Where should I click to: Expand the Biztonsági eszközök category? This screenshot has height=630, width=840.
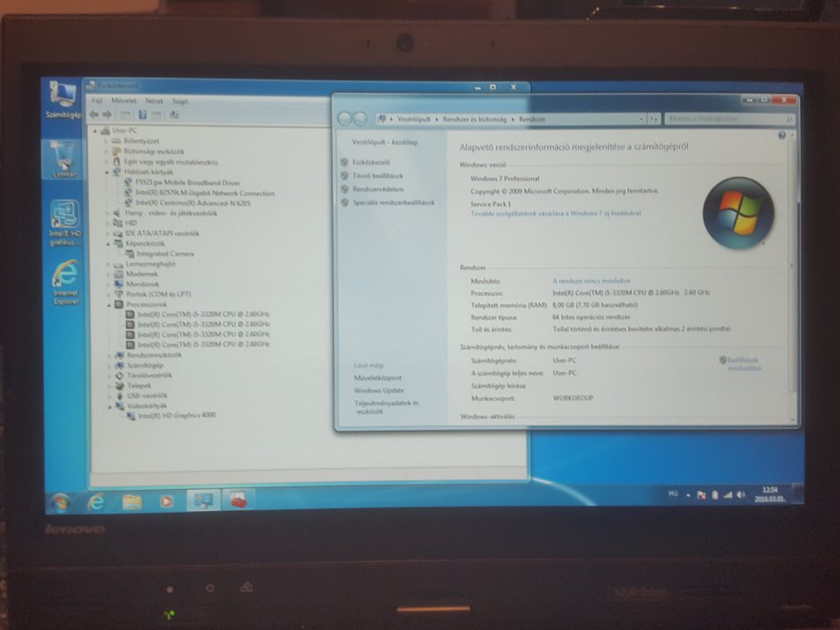106,151
